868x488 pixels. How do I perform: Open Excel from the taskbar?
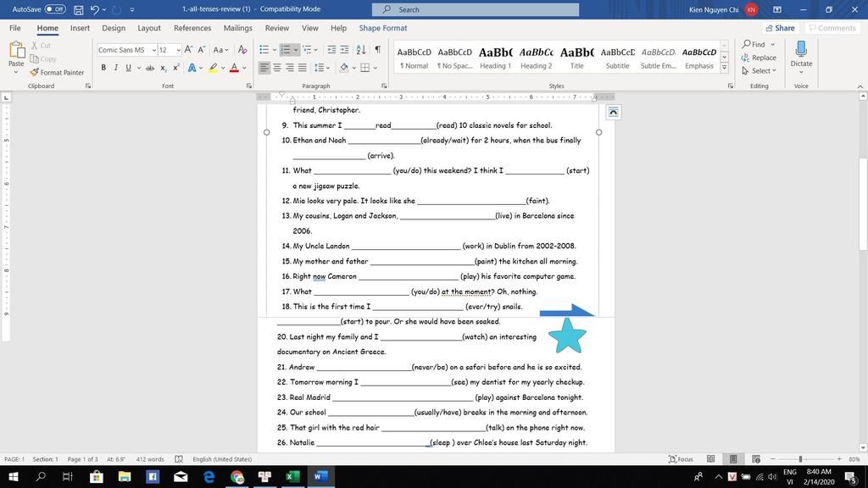[292, 476]
